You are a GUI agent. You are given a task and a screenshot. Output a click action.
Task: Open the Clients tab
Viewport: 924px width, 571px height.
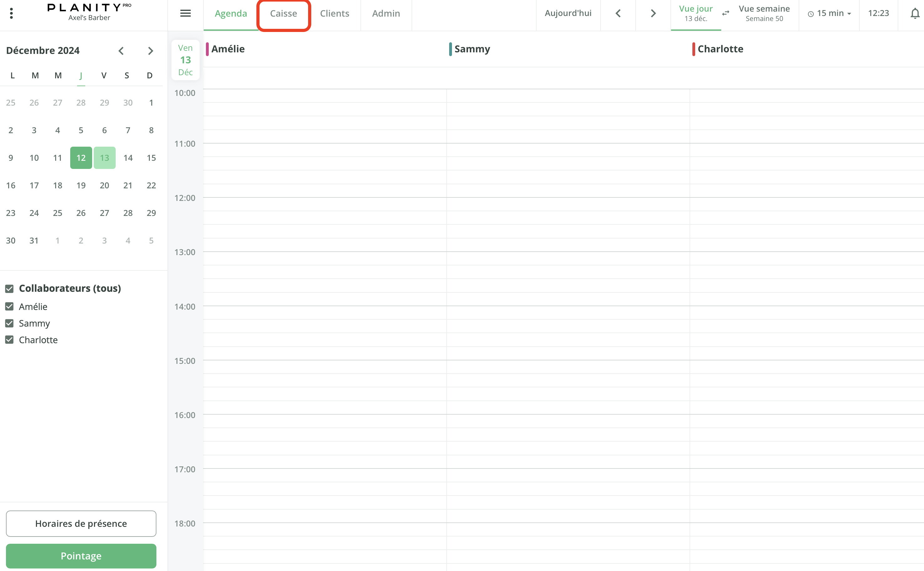click(334, 13)
